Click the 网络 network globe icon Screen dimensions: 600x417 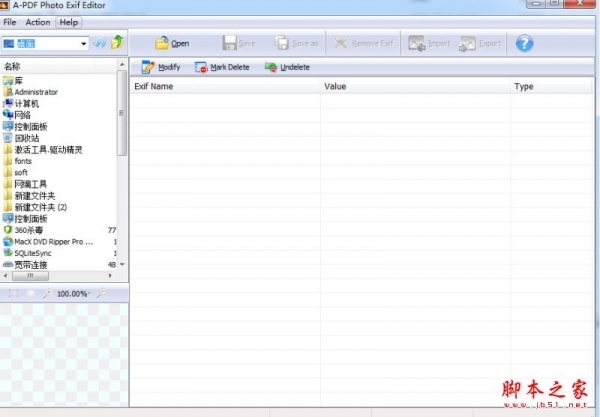[x=8, y=114]
